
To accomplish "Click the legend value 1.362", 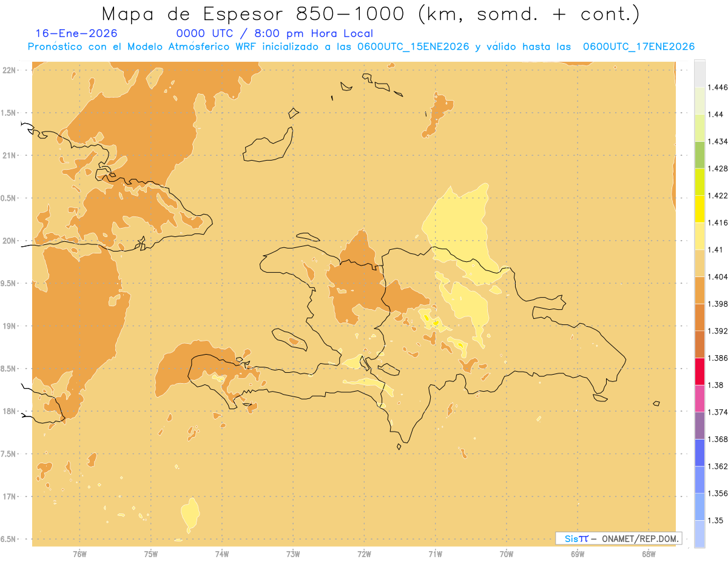I will coord(718,466).
